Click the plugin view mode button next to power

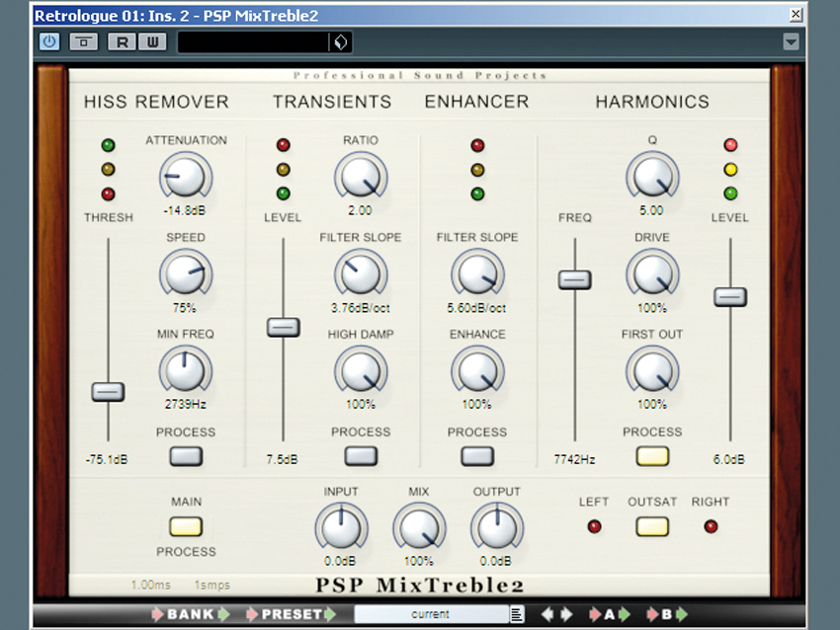(x=84, y=41)
